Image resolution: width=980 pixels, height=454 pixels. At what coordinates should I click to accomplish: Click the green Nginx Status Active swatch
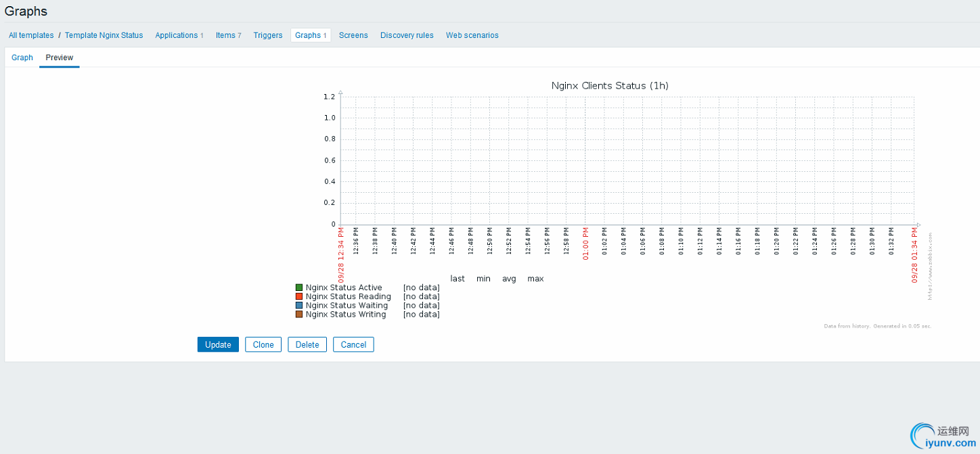299,288
